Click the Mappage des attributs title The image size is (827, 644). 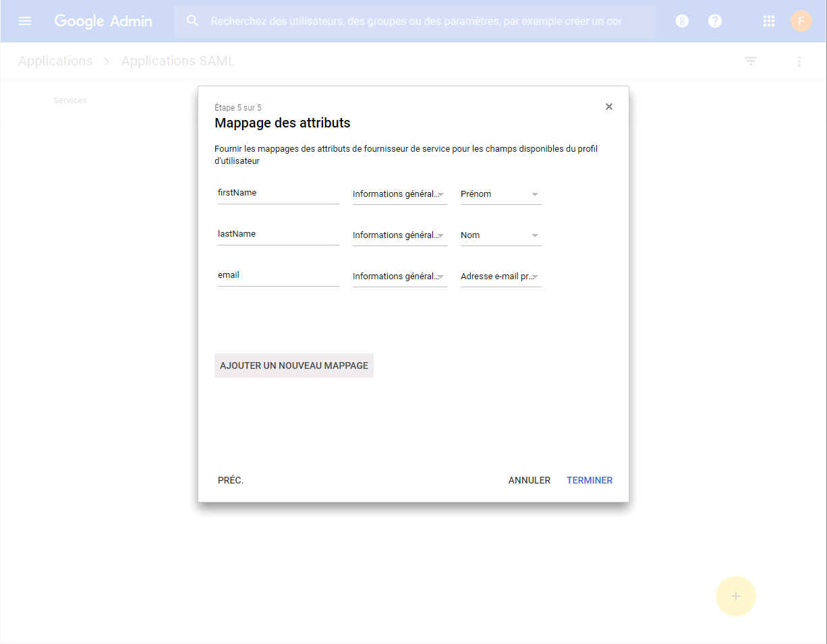pos(283,123)
